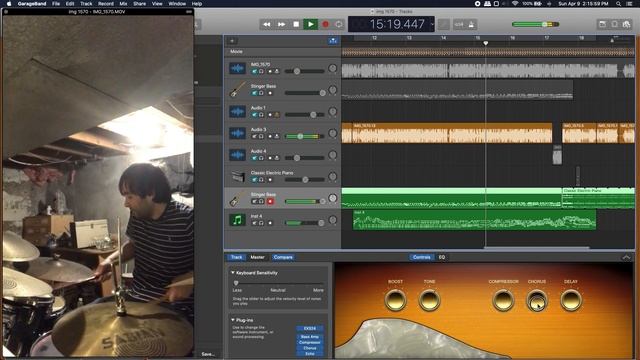640x360 pixels.
Task: Click the green Play button
Action: coord(311,24)
